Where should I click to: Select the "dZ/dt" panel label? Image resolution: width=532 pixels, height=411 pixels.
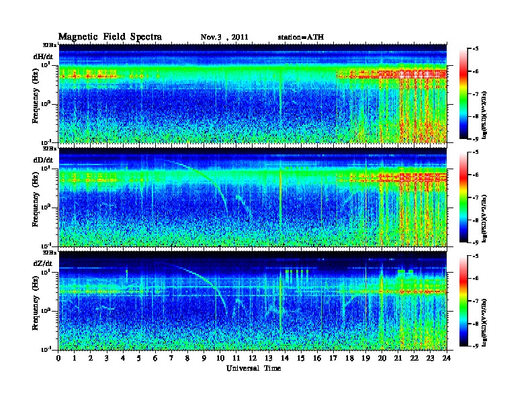(x=43, y=263)
